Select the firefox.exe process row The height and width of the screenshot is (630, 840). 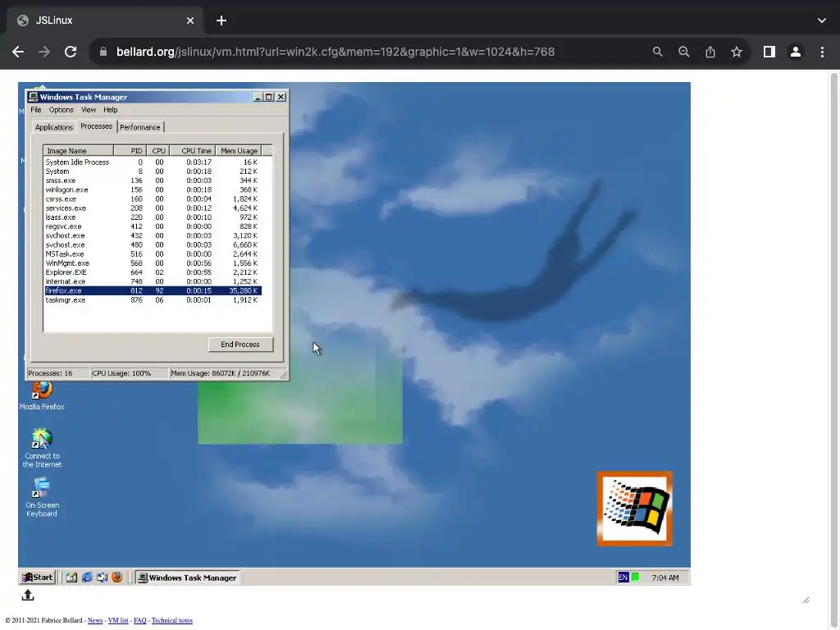(x=153, y=290)
